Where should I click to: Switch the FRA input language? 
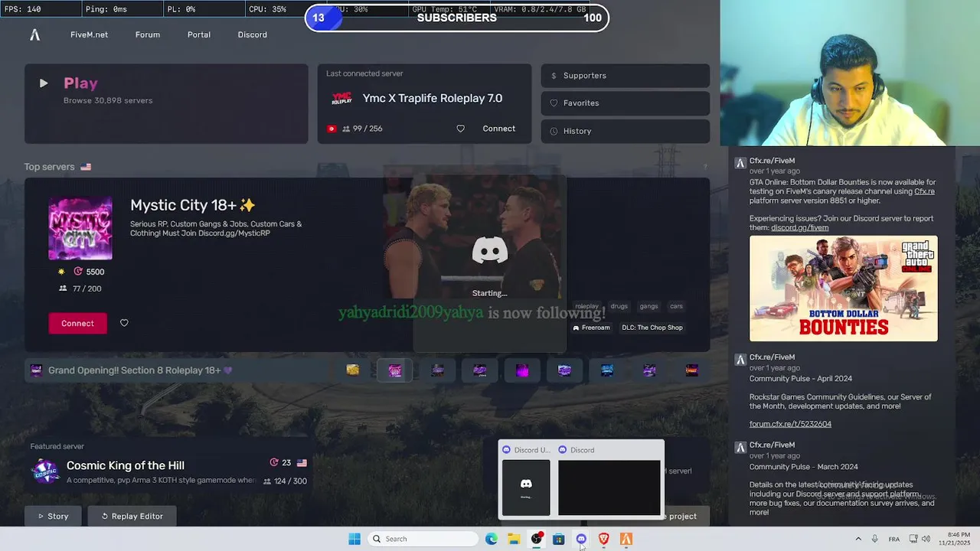pyautogui.click(x=894, y=539)
